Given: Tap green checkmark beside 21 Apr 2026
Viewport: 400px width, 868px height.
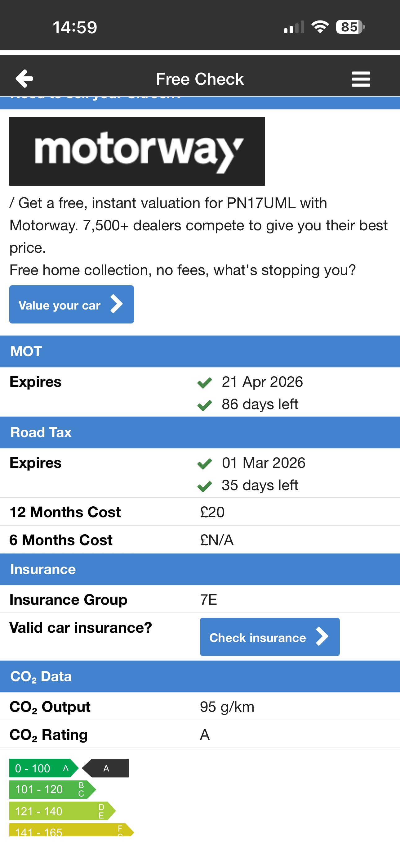Looking at the screenshot, I should [204, 383].
